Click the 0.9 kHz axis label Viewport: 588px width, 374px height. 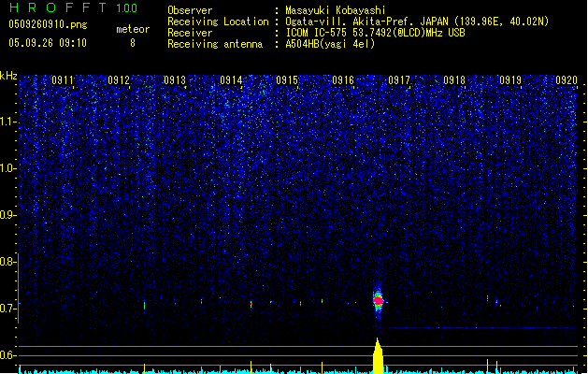[7, 215]
